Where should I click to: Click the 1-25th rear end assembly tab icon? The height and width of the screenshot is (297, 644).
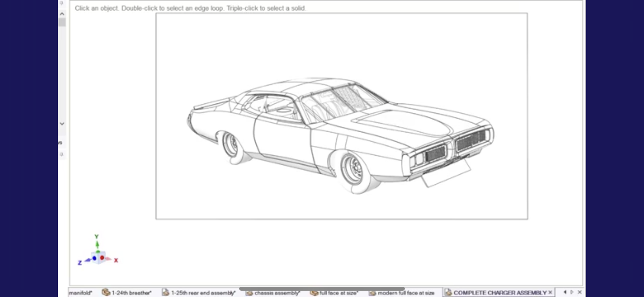[165, 292]
